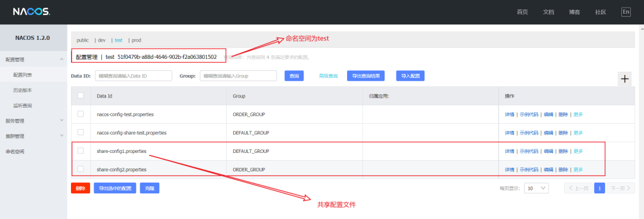This screenshot has width=644, height=219.
Task: Tick the select-all checkbox in table header
Action: pos(80,95)
